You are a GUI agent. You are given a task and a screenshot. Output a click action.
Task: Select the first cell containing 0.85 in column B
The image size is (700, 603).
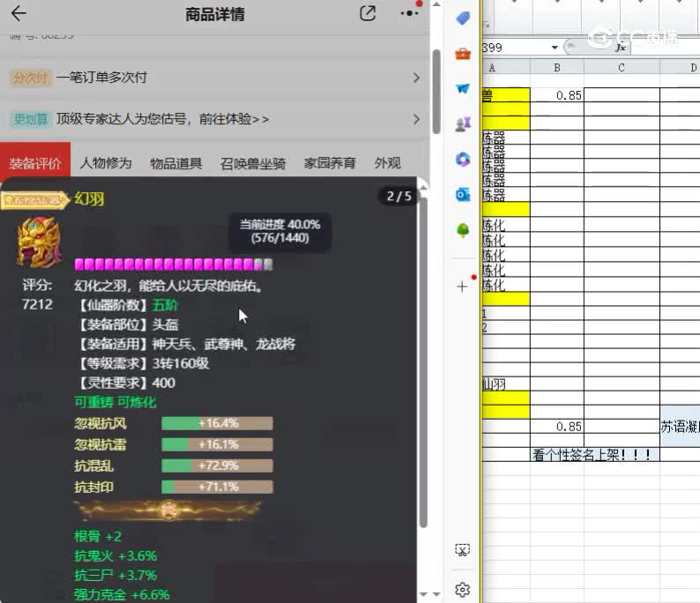pos(556,95)
